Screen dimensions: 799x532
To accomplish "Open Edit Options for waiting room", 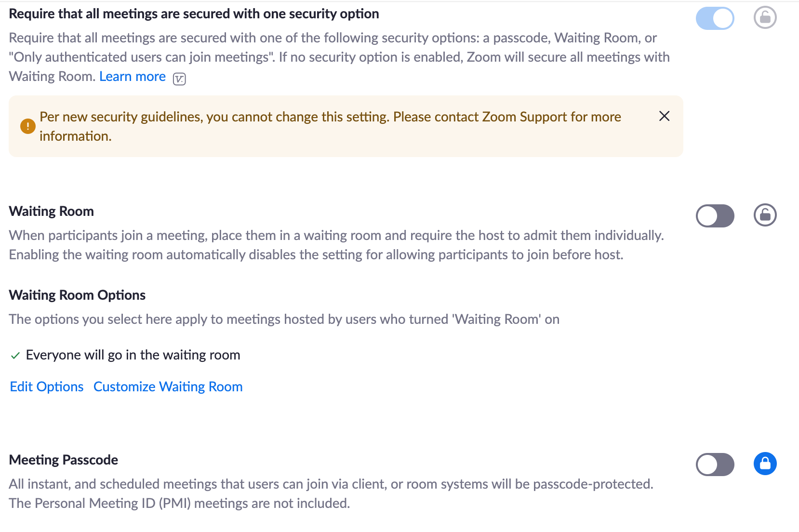I will (x=47, y=386).
